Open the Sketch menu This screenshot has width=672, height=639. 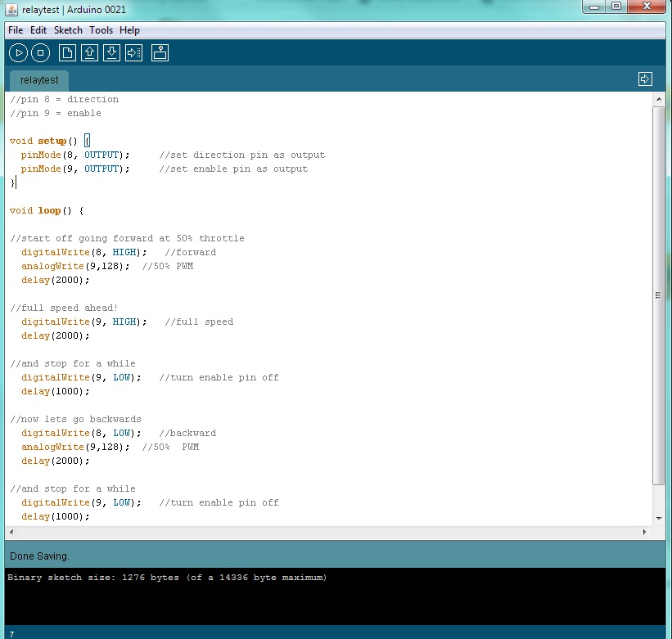pyautogui.click(x=68, y=30)
